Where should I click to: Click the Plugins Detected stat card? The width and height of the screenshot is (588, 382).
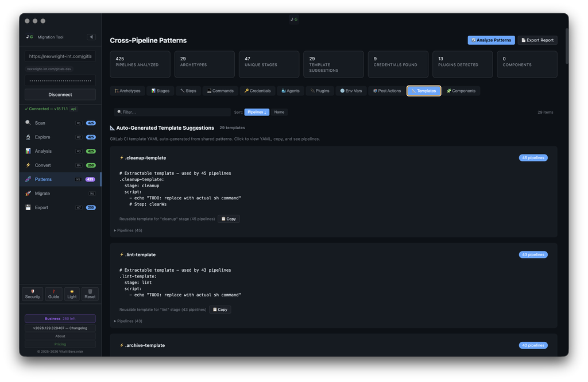(x=462, y=64)
